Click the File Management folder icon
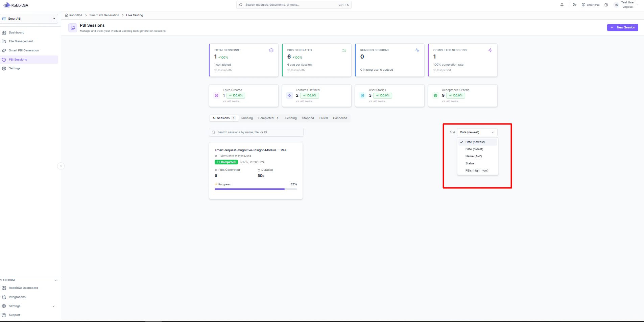This screenshot has height=322, width=644. (x=4, y=41)
